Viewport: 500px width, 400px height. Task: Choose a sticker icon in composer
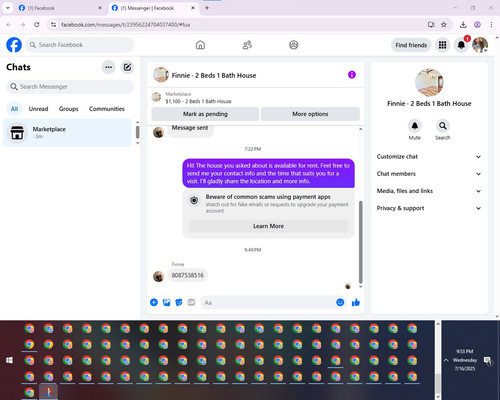179,302
